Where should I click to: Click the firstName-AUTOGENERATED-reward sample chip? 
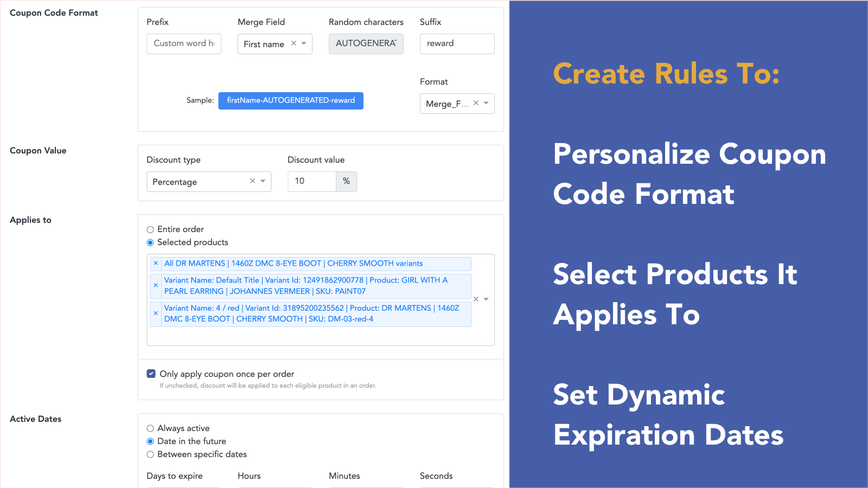point(291,100)
